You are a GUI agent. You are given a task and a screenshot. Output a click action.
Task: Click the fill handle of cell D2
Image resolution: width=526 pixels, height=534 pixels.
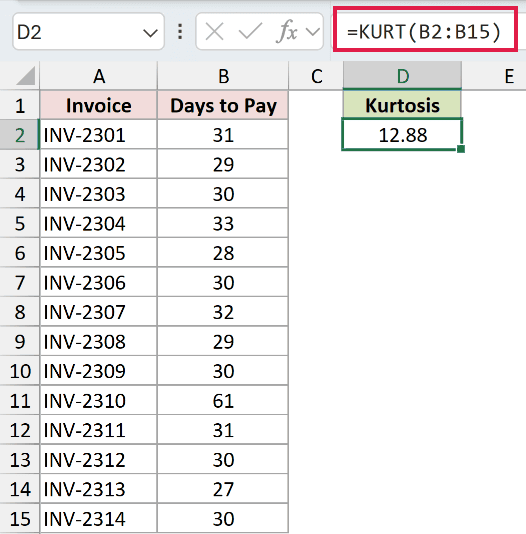click(x=461, y=149)
